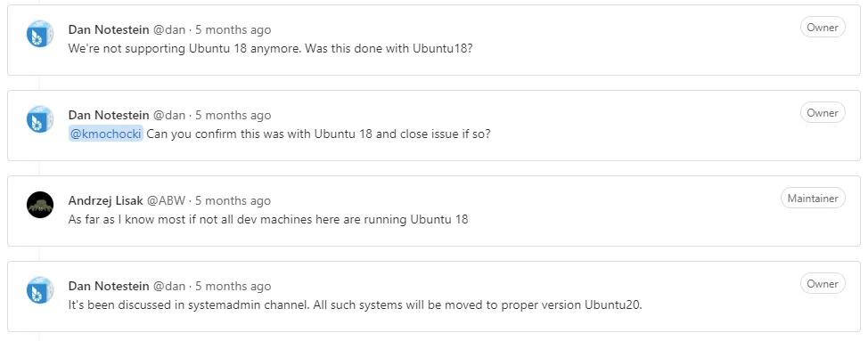Click the Owner badge on the "not supporting Ubuntu 18" comment
This screenshot has height=341, width=868.
[x=823, y=27]
